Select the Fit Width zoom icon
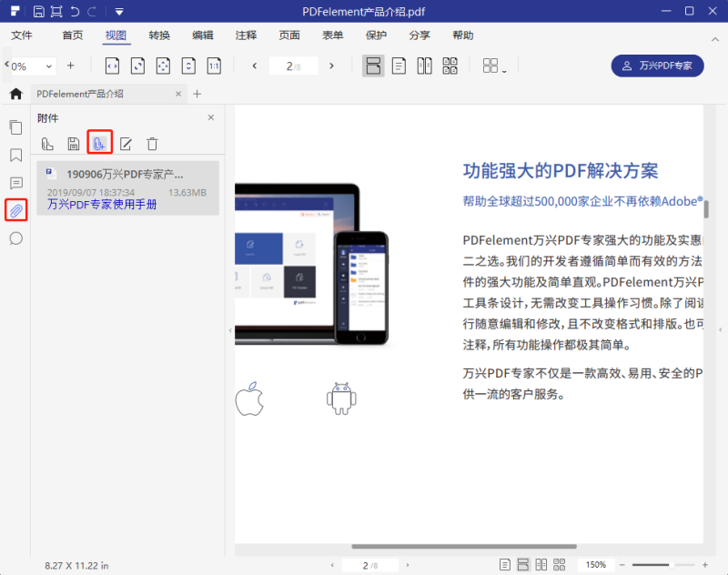Image resolution: width=728 pixels, height=575 pixels. coord(112,66)
